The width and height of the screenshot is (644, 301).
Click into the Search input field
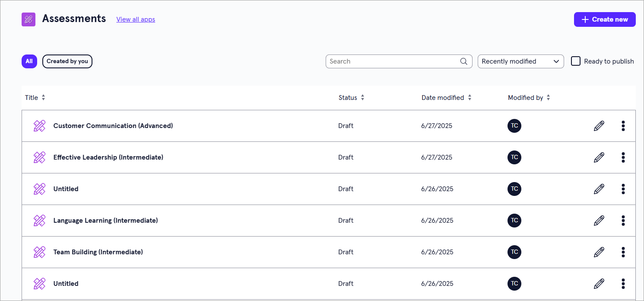[391, 61]
